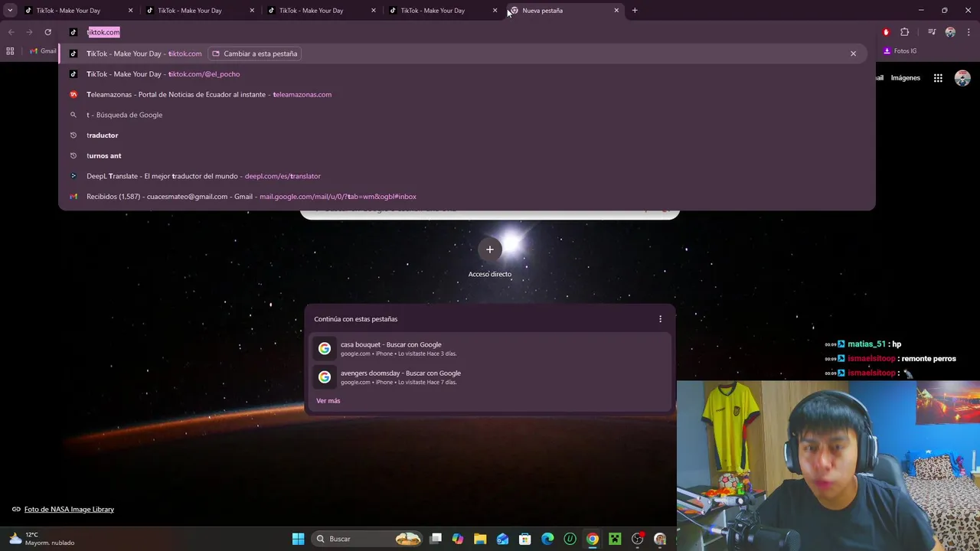Open the Google apps grid
Viewport: 980px width, 551px height.
[x=938, y=78]
